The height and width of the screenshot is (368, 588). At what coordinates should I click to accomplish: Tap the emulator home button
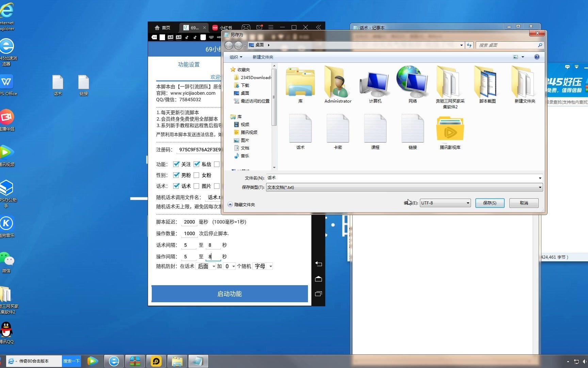[x=318, y=279]
